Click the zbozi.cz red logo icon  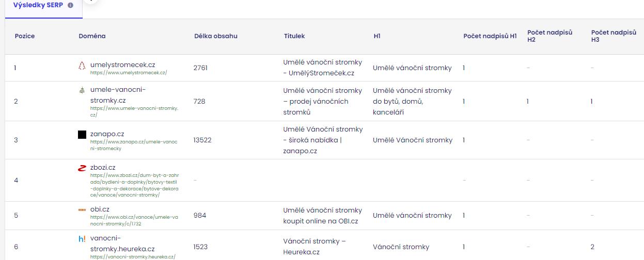pos(82,168)
